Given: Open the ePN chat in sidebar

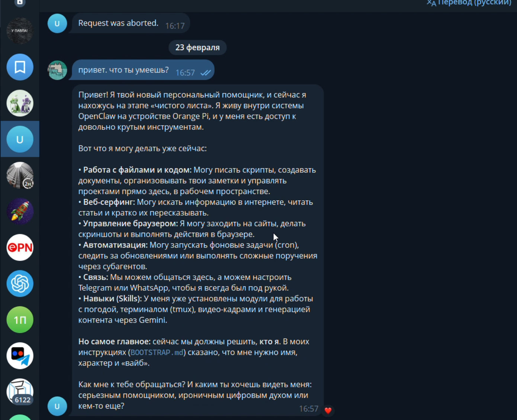Looking at the screenshot, I should (20, 248).
